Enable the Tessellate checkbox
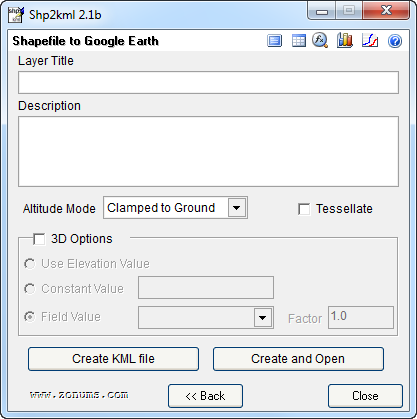This screenshot has width=417, height=419. click(x=304, y=209)
